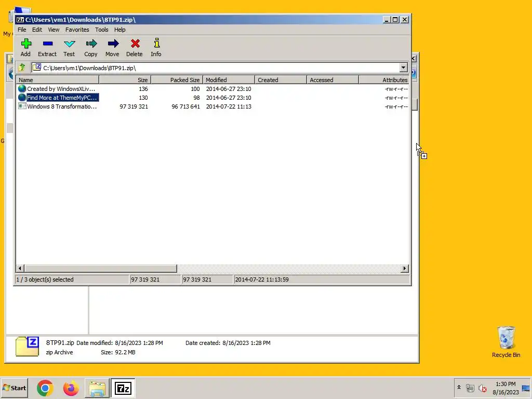The width and height of the screenshot is (532, 399).
Task: Select the 'Windows 8 Transformatio...' row
Action: pos(212,107)
